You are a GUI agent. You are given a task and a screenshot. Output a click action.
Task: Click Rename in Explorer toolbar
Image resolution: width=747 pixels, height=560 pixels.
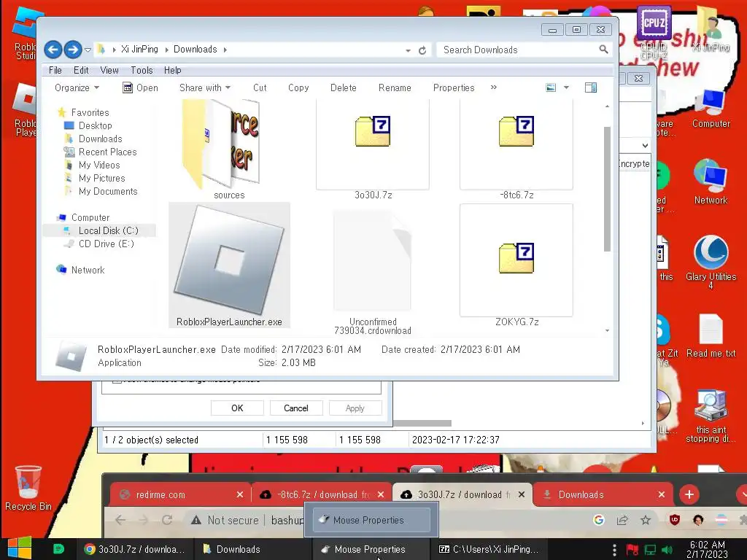pyautogui.click(x=395, y=87)
